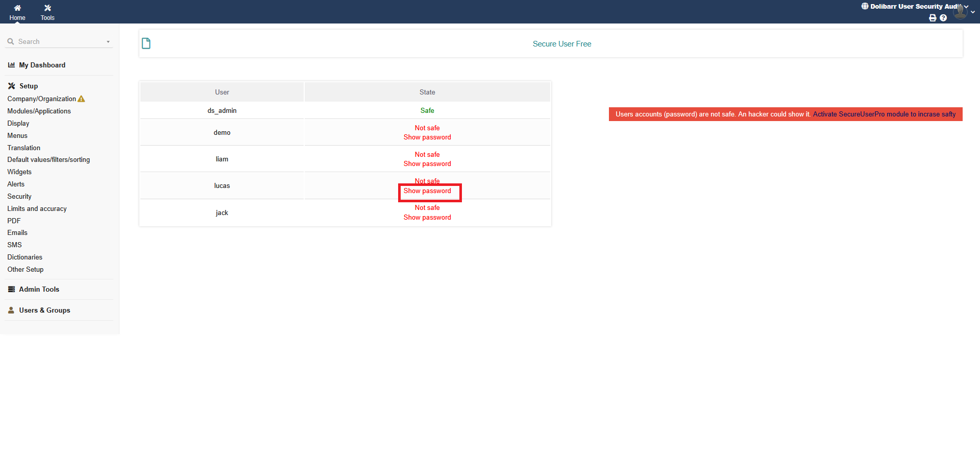Expand the search box dropdown arrow
The image size is (980, 449).
[x=108, y=42]
